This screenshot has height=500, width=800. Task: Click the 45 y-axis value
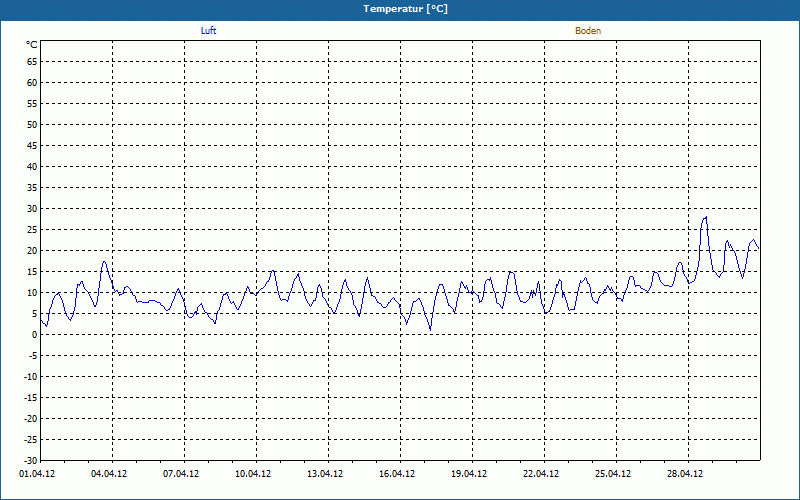click(32, 146)
